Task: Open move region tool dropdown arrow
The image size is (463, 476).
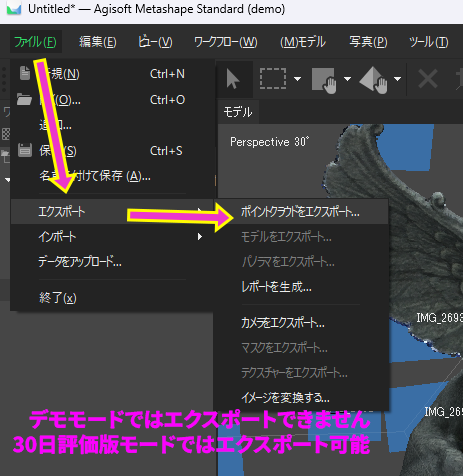Action: (x=347, y=79)
